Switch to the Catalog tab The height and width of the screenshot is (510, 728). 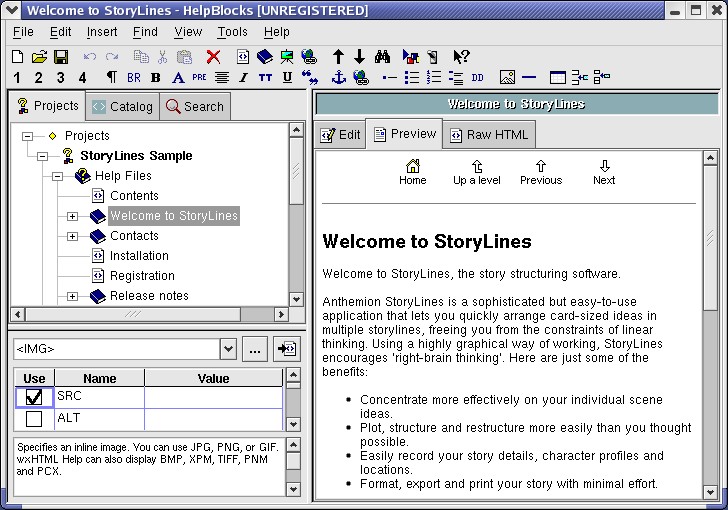point(123,107)
